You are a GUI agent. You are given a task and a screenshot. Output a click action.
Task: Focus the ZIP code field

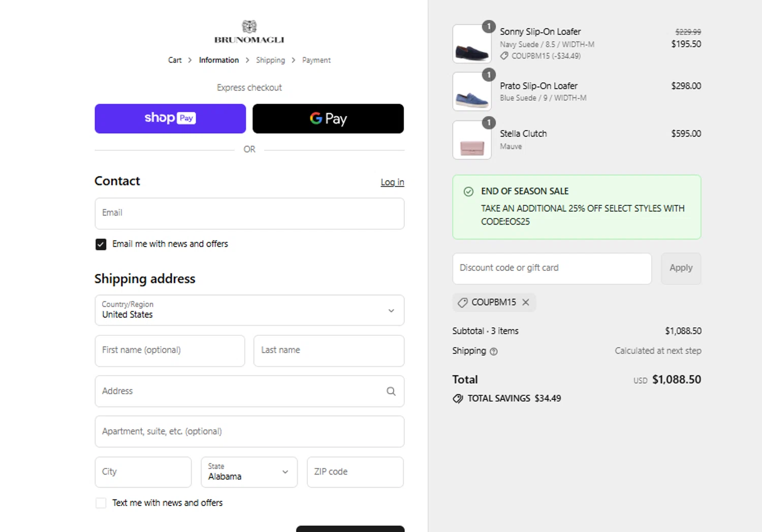355,472
